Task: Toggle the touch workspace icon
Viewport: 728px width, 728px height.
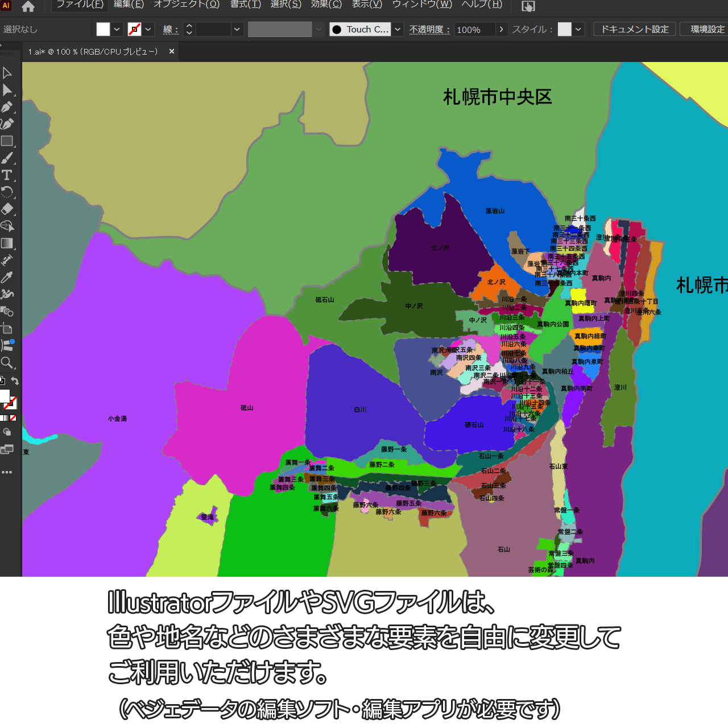Action: click(528, 6)
